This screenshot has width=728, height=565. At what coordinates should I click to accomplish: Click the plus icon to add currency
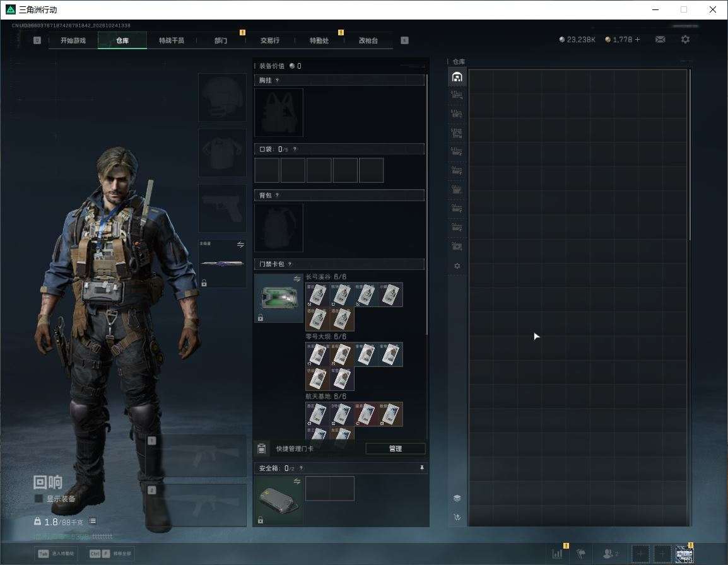click(x=637, y=40)
